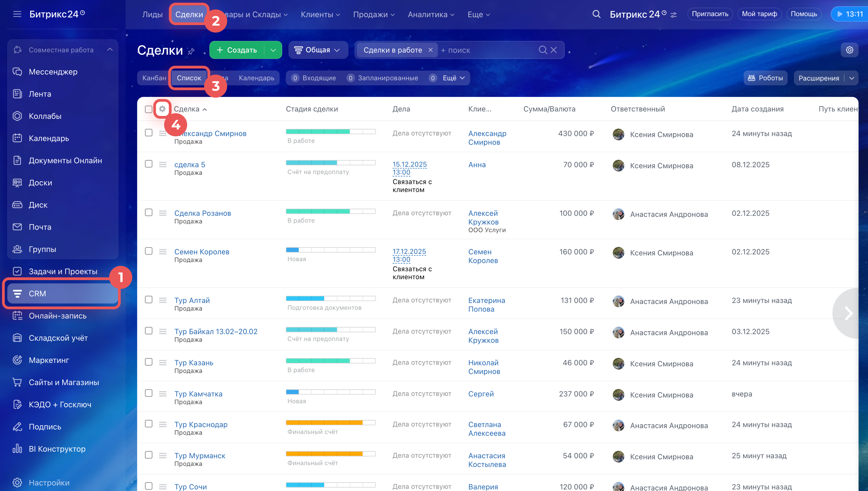The image size is (868, 491).
Task: Open grid settings gear next to Сделка column
Action: tap(162, 109)
